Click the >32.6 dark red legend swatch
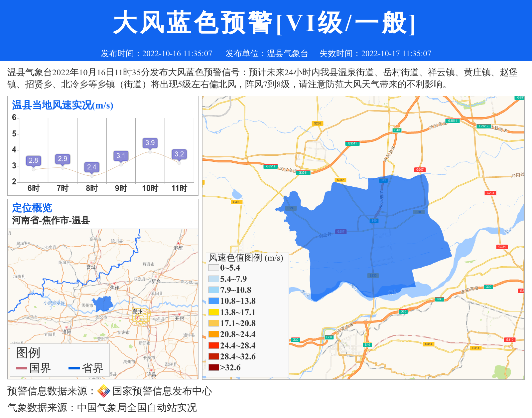 tap(213, 367)
